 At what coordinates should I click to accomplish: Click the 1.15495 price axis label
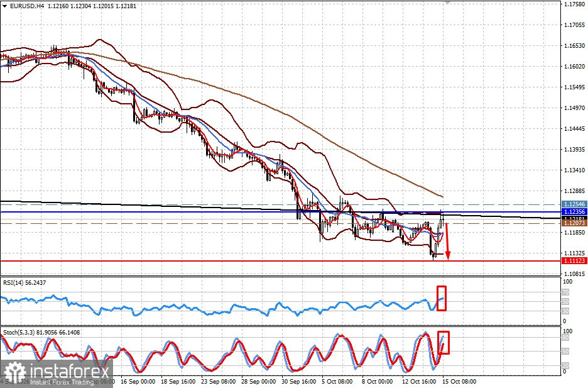575,87
